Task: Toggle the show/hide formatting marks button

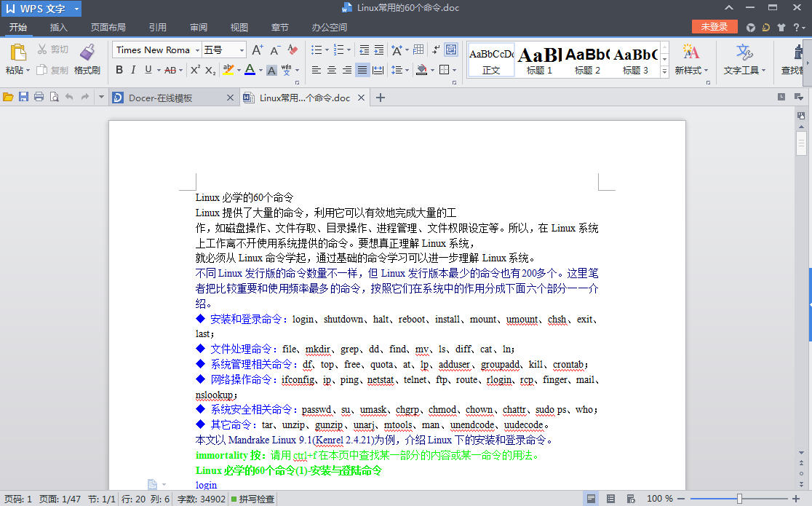Action: click(x=436, y=50)
